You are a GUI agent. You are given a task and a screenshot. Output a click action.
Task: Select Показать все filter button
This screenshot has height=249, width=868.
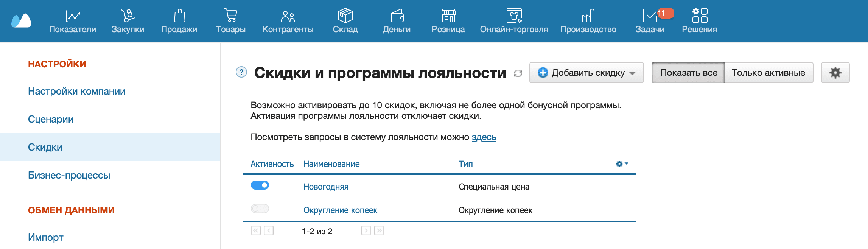coord(688,73)
